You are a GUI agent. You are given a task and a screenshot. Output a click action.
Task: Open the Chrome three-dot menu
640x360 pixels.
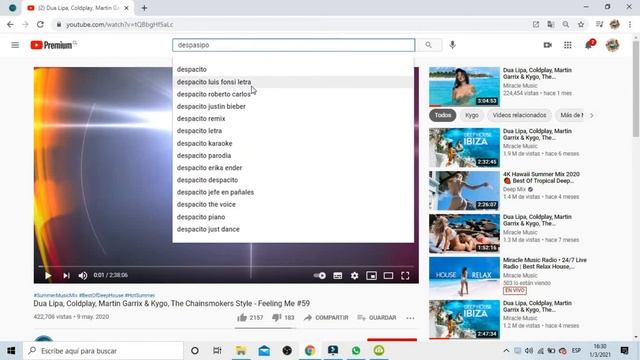[630, 24]
